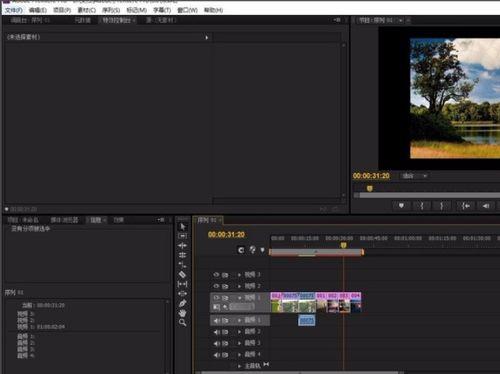Select the Zoom magnifier tool
500x374 pixels.
[182, 322]
